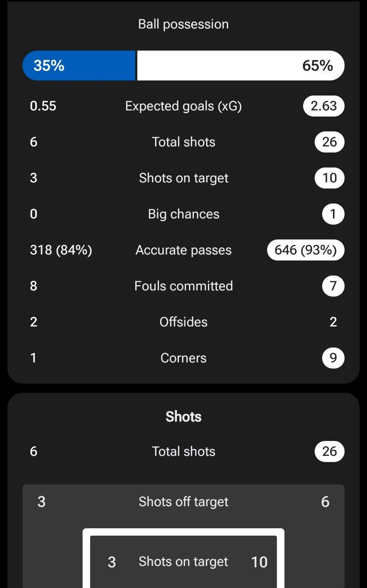Click the Shots off target label

[x=183, y=502]
